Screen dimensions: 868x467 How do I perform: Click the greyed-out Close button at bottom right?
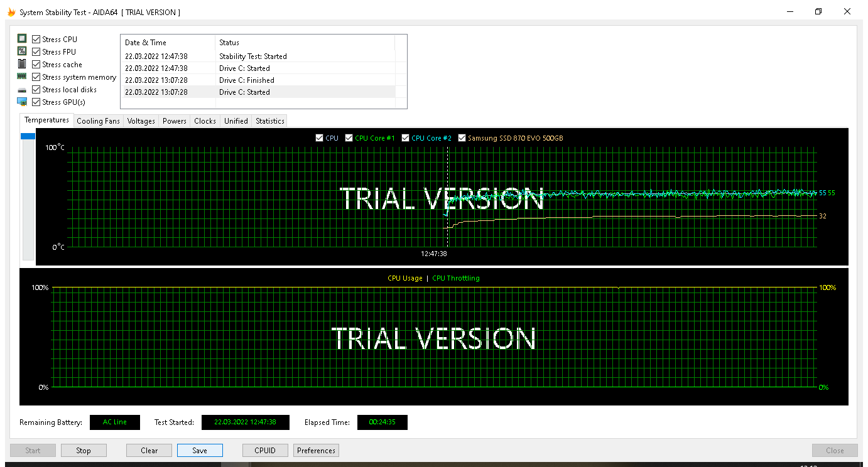(835, 450)
